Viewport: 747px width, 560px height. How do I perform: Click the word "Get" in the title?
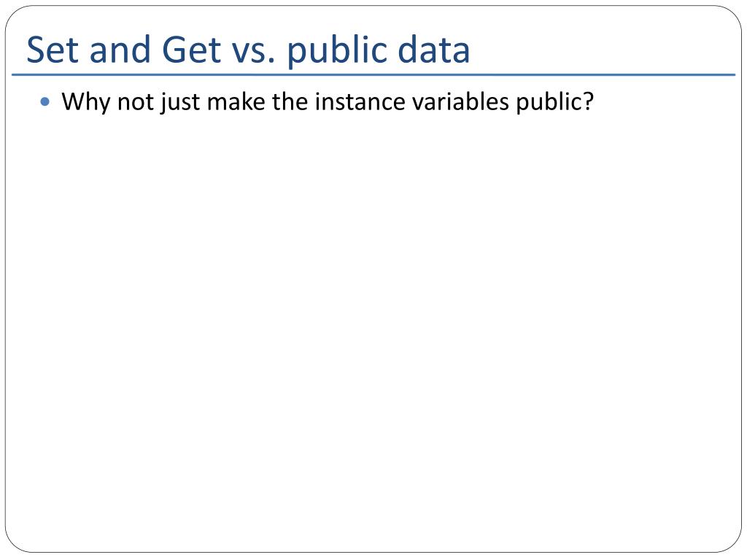(x=192, y=50)
